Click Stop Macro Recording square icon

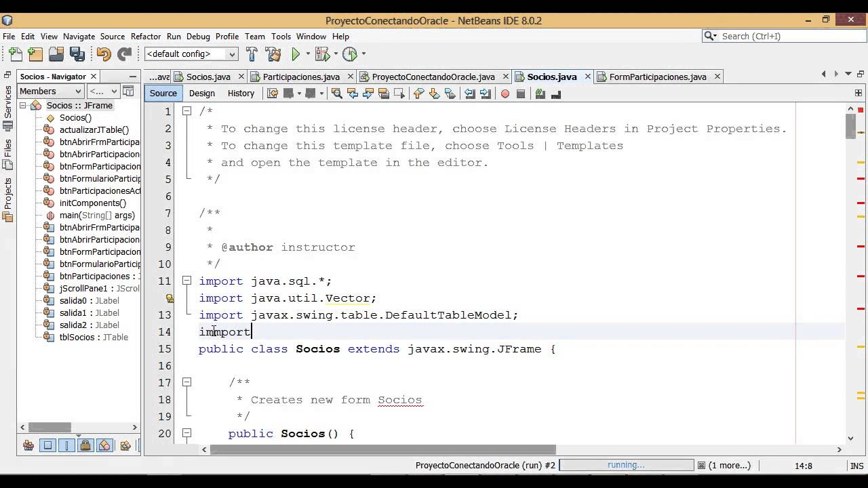(521, 94)
